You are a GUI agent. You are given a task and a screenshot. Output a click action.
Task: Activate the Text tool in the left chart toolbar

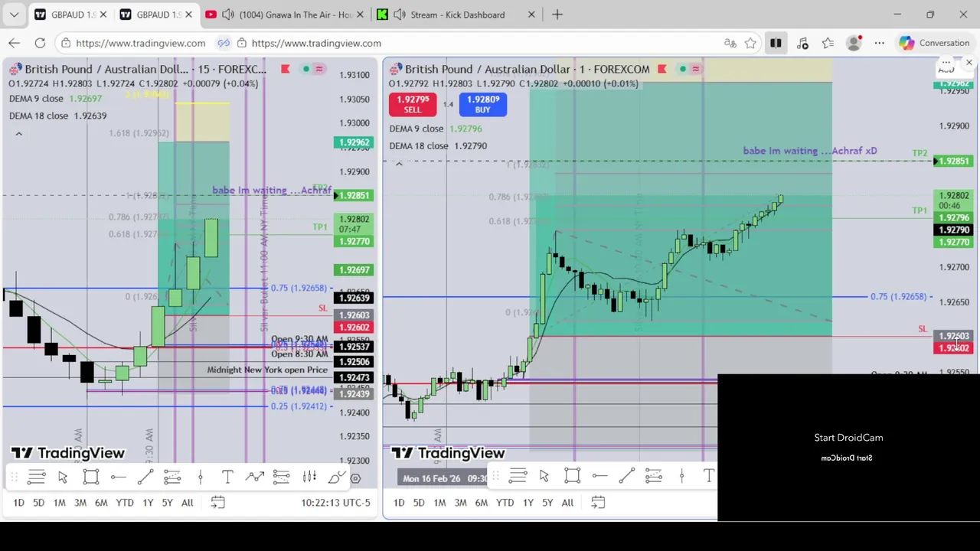pos(227,478)
